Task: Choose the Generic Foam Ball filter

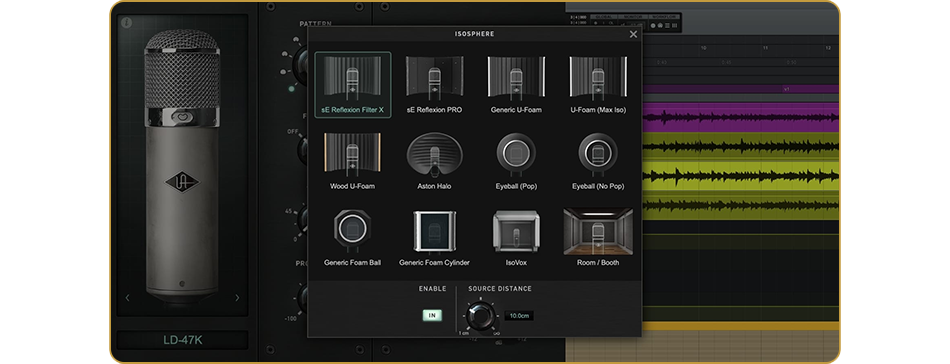Action: point(353,237)
